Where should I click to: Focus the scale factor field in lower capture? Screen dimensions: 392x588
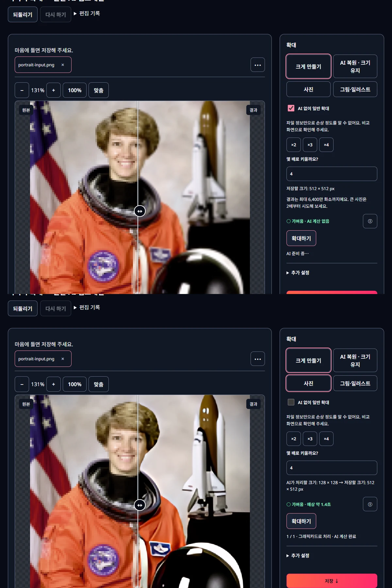332,468
